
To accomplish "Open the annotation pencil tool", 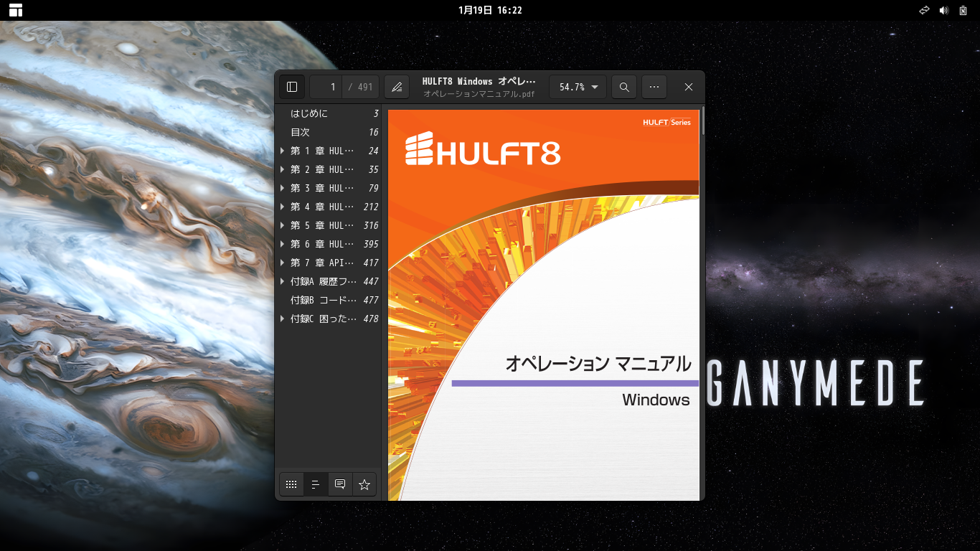I will pyautogui.click(x=397, y=87).
